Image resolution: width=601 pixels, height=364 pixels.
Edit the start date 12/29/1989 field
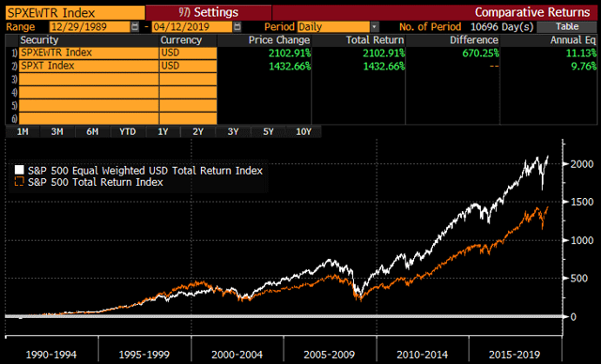click(x=90, y=27)
